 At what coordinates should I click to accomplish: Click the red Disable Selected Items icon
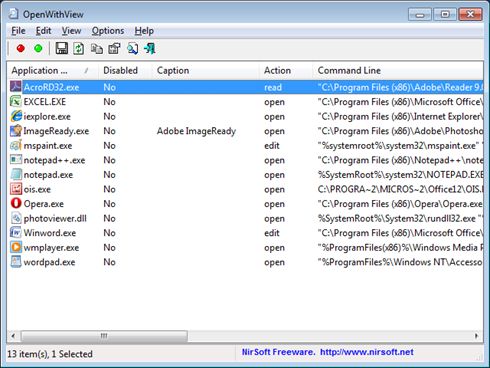click(x=21, y=49)
